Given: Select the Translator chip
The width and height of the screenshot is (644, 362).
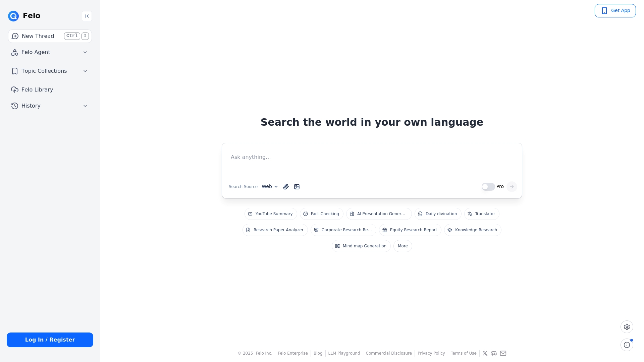Looking at the screenshot, I should [482, 214].
